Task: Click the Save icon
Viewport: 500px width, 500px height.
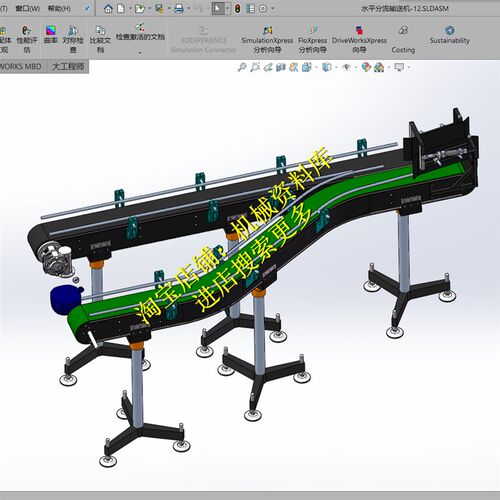Action: (159, 9)
